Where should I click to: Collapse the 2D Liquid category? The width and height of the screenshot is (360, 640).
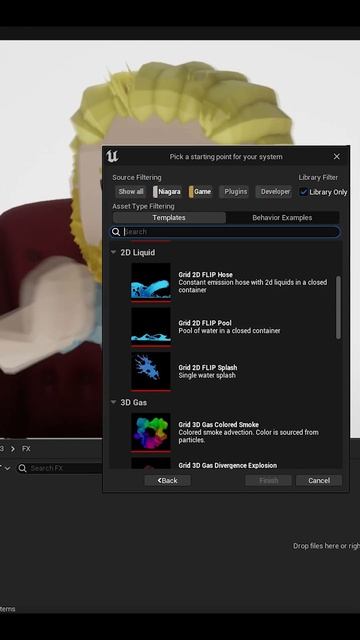click(113, 252)
